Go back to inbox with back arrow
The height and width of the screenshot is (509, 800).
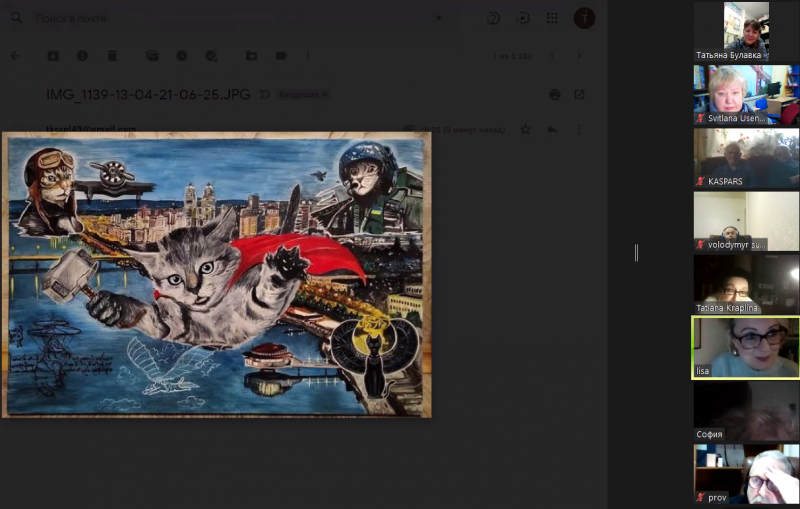16,56
